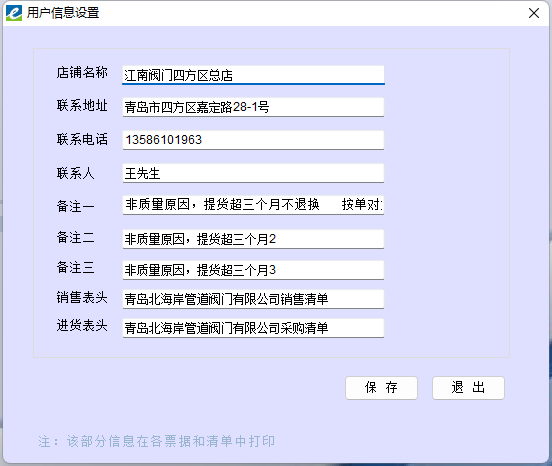Click the note text 该部分信息在各票据和清单中打印
552x466 pixels.
click(171, 441)
